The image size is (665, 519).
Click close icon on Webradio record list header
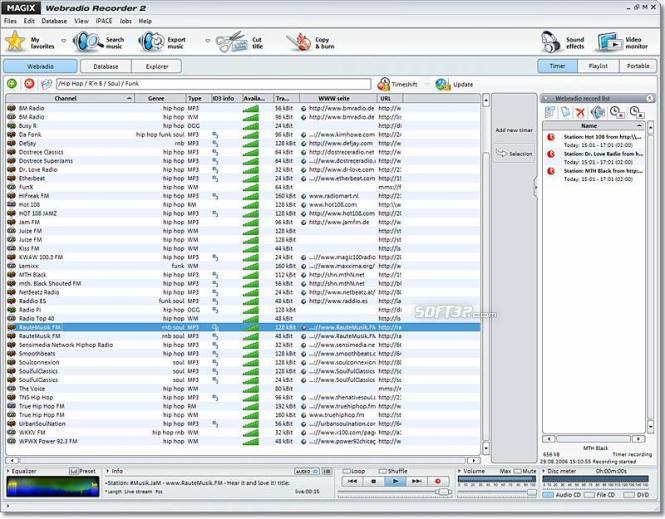tap(649, 98)
